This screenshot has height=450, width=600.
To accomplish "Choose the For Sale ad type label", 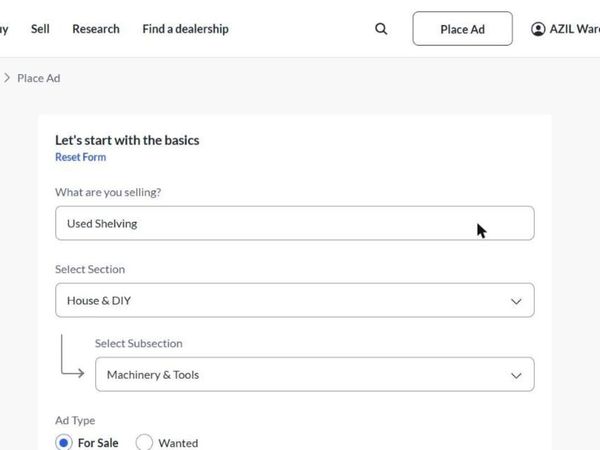I will click(98, 443).
